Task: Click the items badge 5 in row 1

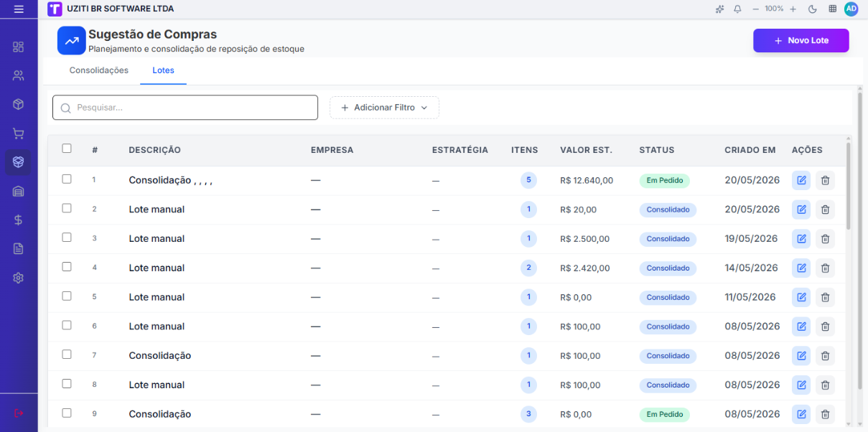Action: (528, 180)
